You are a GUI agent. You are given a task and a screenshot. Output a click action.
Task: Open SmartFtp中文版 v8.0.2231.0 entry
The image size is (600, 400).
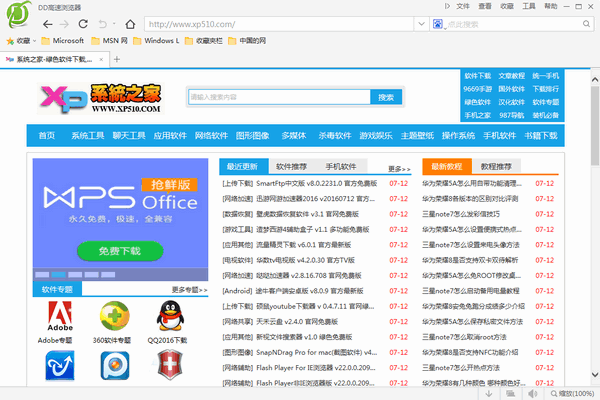(316, 184)
